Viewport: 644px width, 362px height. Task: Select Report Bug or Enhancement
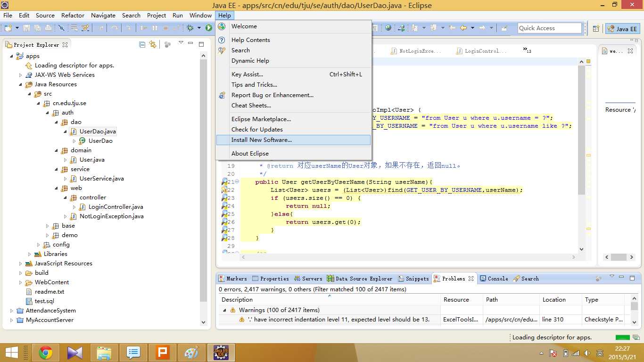tap(293, 95)
